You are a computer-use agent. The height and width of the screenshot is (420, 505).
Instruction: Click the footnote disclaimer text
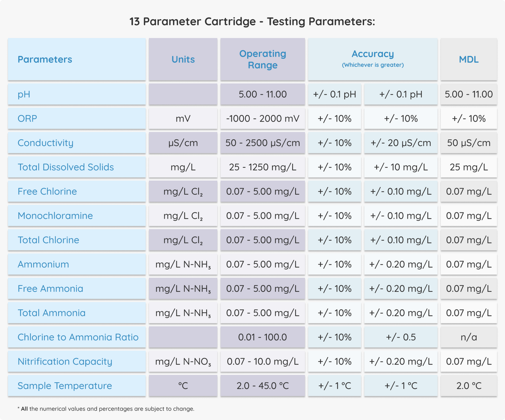click(x=106, y=408)
